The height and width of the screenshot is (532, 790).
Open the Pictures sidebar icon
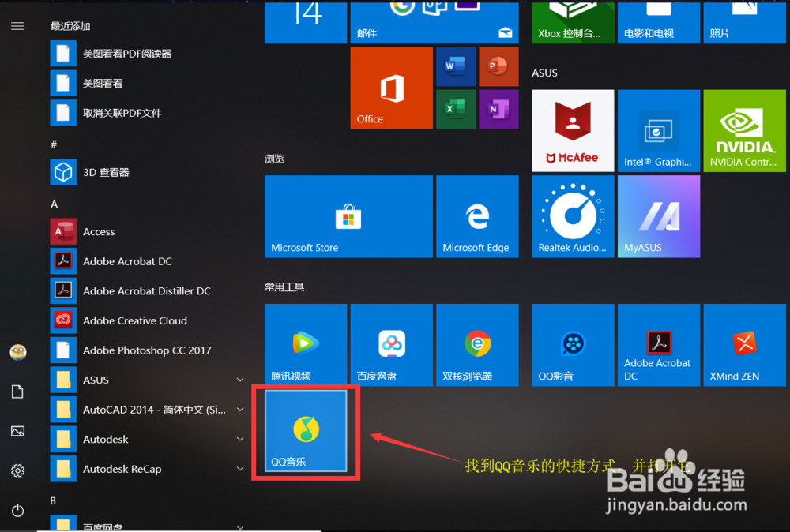point(17,431)
